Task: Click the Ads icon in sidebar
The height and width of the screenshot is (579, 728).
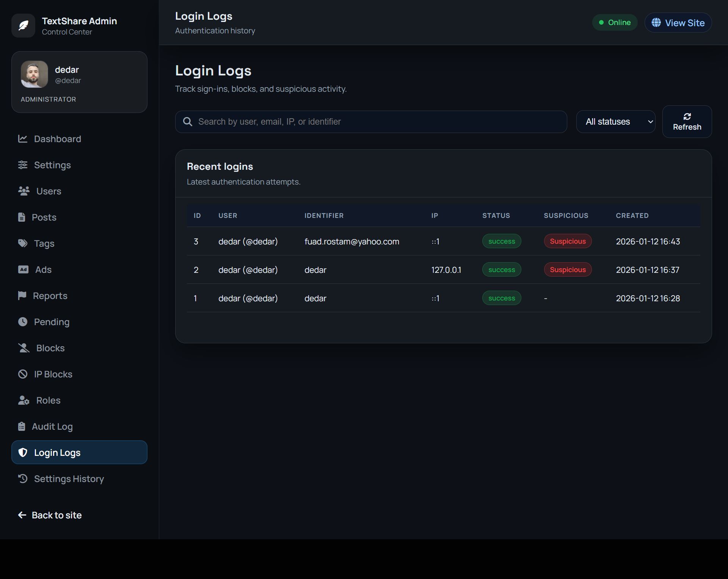Action: point(23,269)
